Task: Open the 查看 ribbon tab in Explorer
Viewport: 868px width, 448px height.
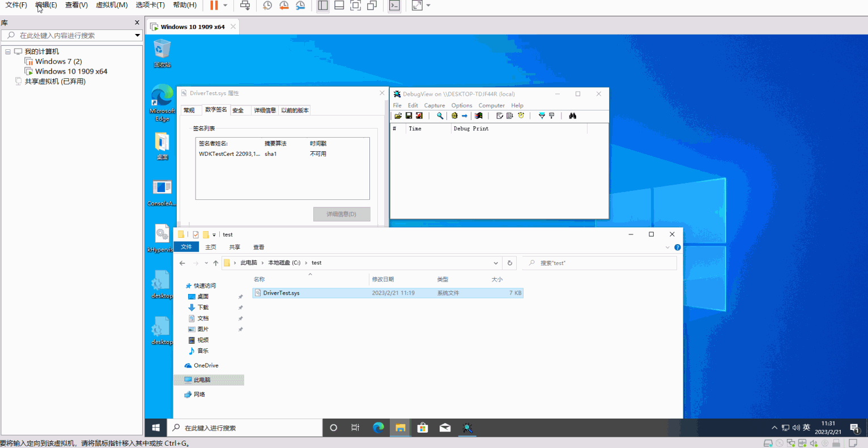Action: pos(259,247)
